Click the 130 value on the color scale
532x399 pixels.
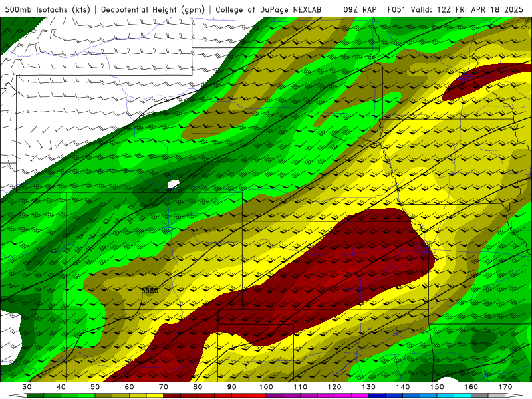(x=368, y=387)
